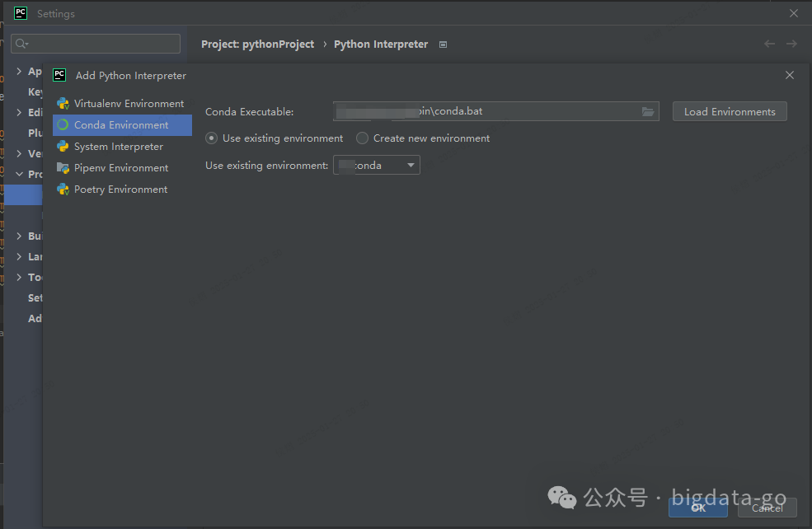Open the Settings Sync item starting with Set
Image resolution: width=812 pixels, height=529 pixels.
click(35, 297)
